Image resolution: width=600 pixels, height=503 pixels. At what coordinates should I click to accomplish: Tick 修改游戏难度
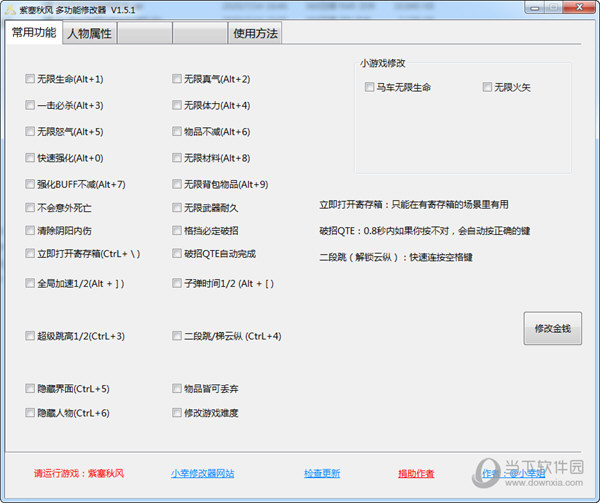[x=177, y=413]
